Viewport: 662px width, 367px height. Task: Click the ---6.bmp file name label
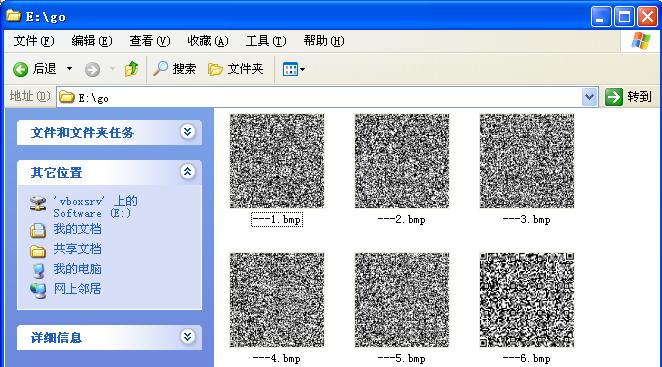point(526,359)
